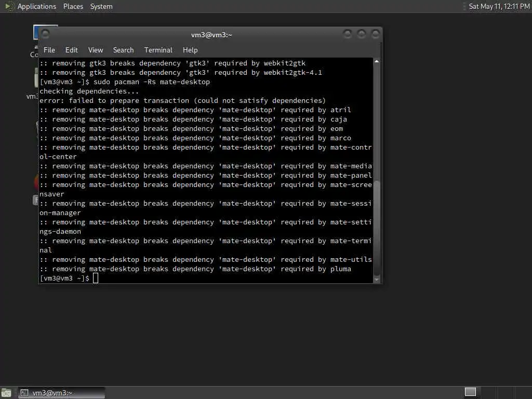The height and width of the screenshot is (399, 532).
Task: Click the terminal window menu icon in titlebar
Action: coord(45,33)
